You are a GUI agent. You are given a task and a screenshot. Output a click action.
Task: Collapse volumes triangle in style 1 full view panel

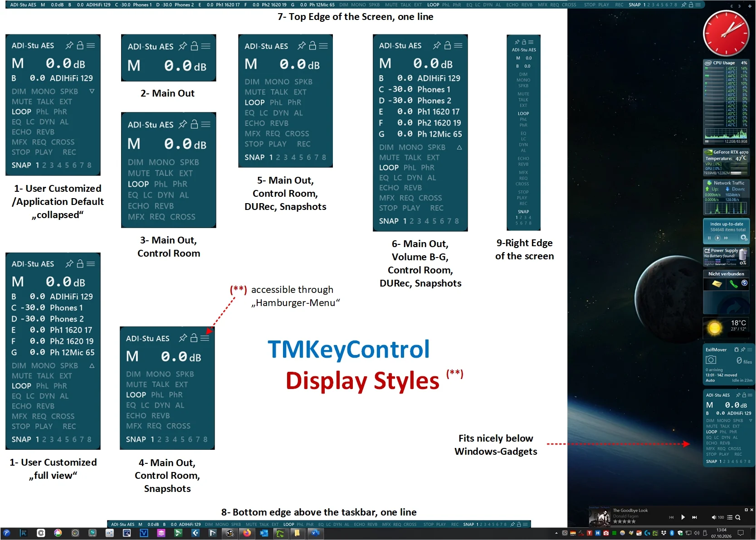pos(92,365)
